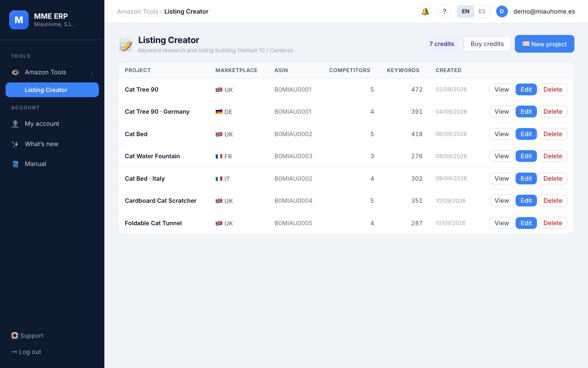
Task: Click ASIN B0MIAU0003 cell
Action: click(293, 156)
